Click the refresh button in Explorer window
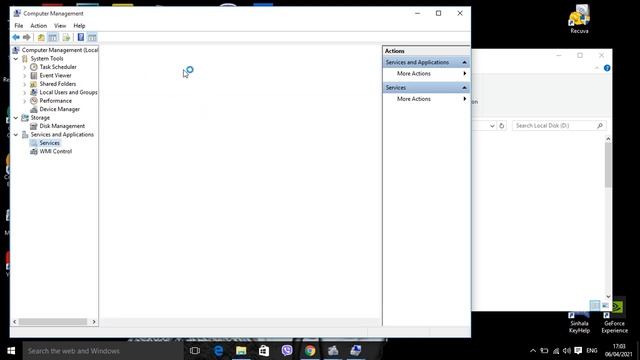This screenshot has height=360, width=640. [x=502, y=126]
